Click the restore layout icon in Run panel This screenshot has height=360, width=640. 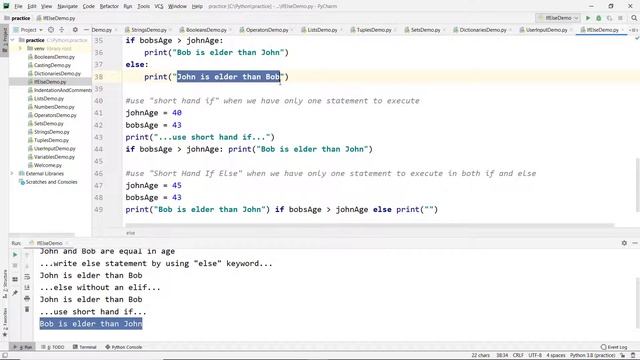pyautogui.click(x=15, y=279)
